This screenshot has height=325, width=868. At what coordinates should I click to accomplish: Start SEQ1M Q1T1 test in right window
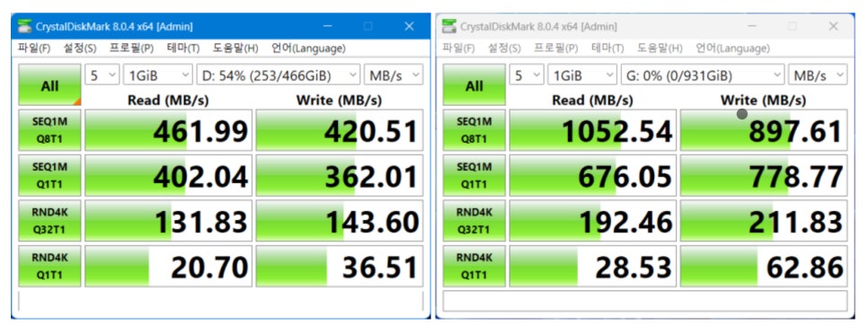tap(474, 175)
